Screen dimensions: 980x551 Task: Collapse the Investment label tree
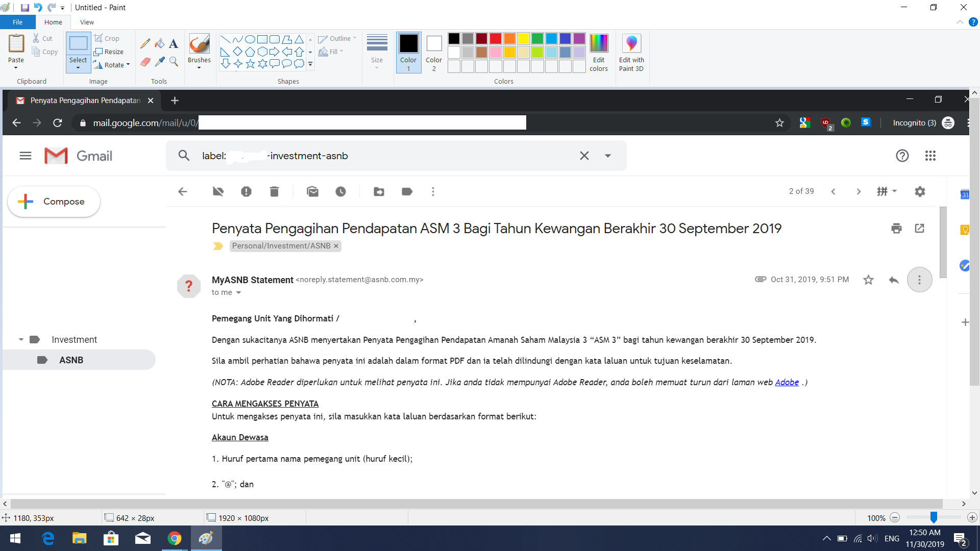[x=21, y=340]
